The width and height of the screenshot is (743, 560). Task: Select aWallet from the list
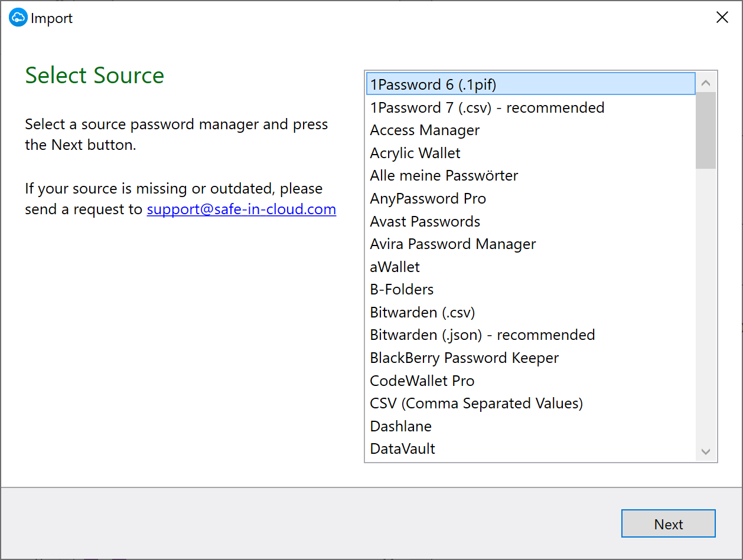(x=530, y=267)
